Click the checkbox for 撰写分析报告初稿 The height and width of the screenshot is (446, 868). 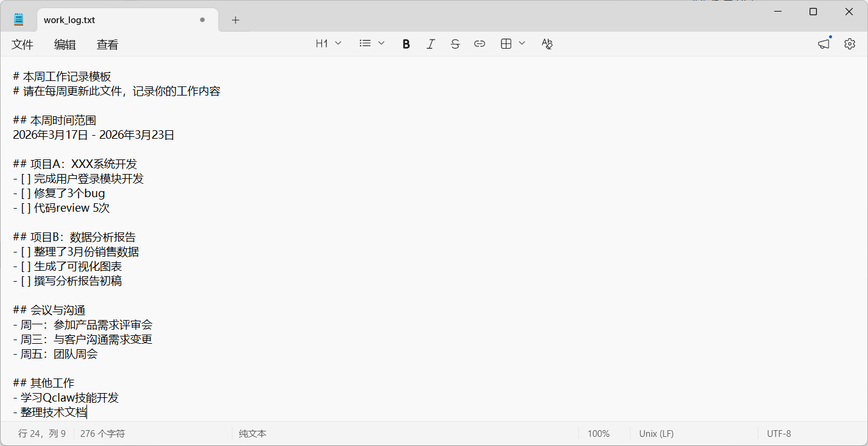[26, 281]
